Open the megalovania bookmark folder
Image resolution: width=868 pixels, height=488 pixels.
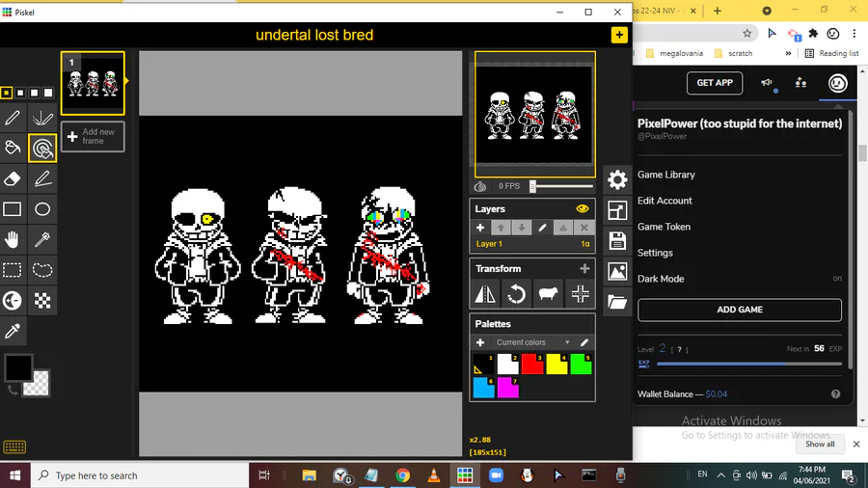[x=675, y=53]
